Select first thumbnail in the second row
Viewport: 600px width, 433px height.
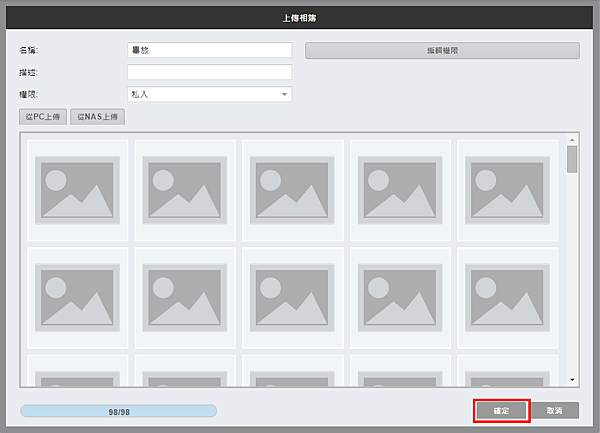(x=78, y=298)
